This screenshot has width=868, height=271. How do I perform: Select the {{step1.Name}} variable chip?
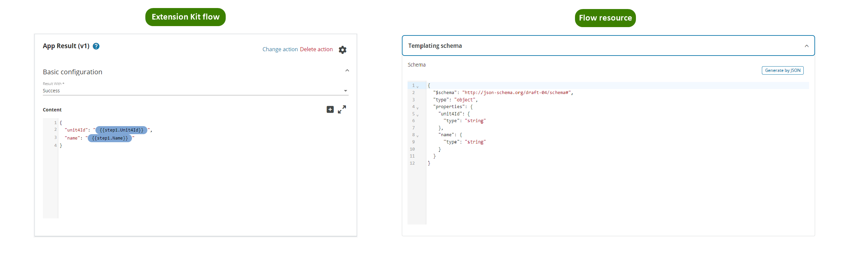tap(110, 138)
